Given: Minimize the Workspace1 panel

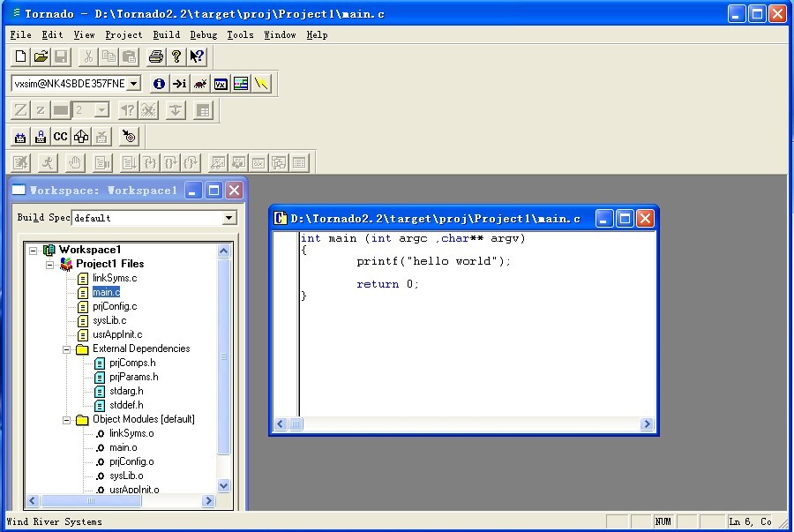Looking at the screenshot, I should [x=192, y=191].
